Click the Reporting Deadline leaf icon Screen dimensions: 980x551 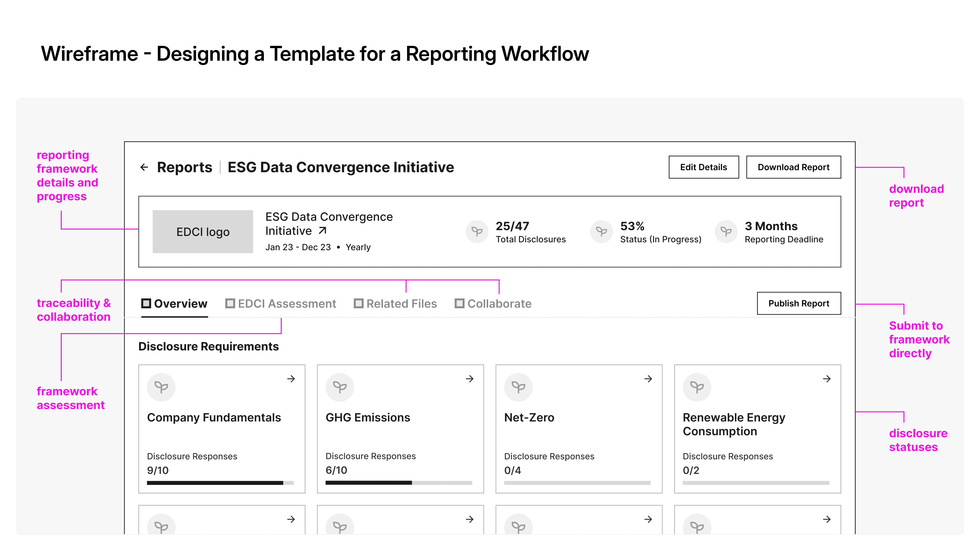pos(726,231)
